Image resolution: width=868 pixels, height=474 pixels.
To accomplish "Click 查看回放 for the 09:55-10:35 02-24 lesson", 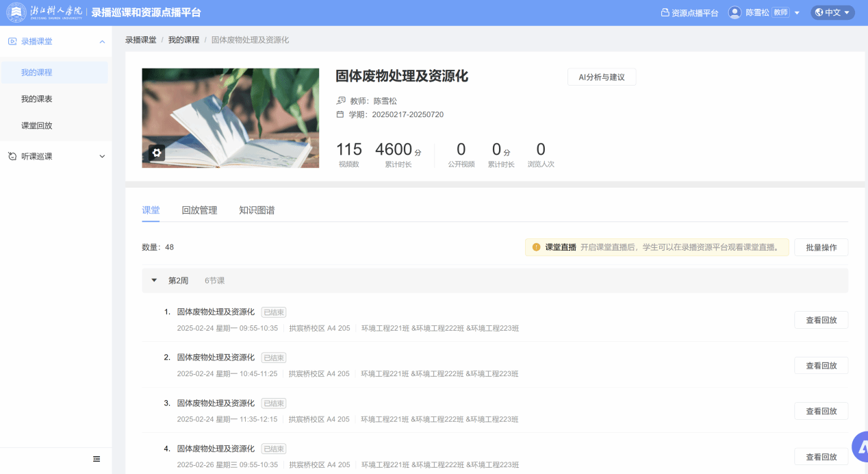I will 821,320.
